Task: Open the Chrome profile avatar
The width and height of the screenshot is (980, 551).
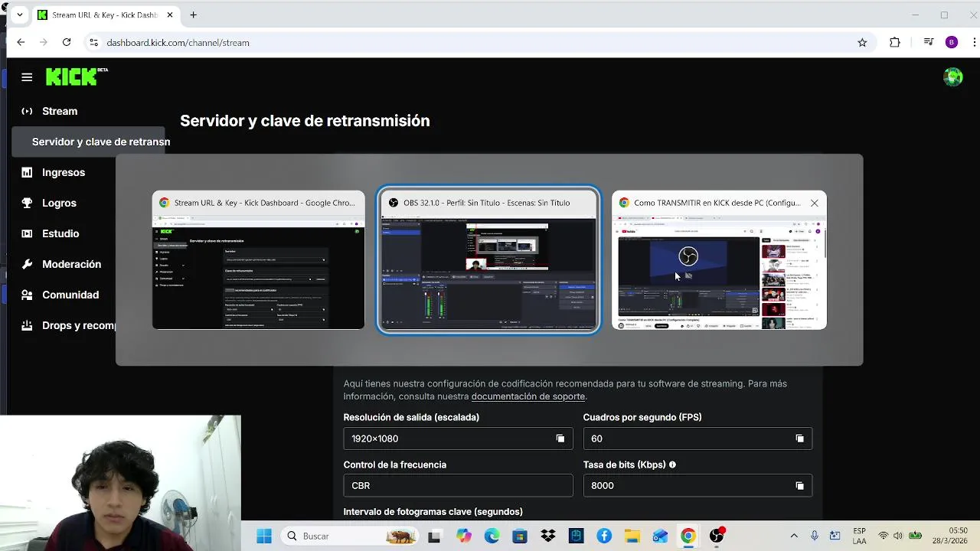Action: pyautogui.click(x=952, y=43)
